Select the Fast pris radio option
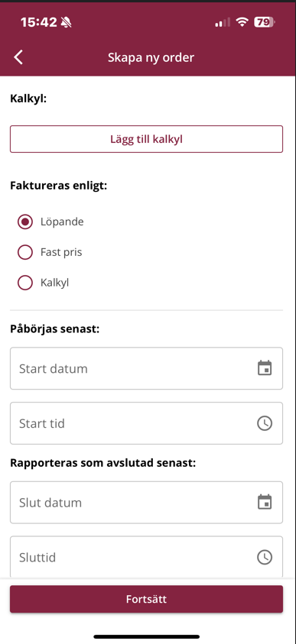This screenshot has width=296, height=644. tap(24, 252)
